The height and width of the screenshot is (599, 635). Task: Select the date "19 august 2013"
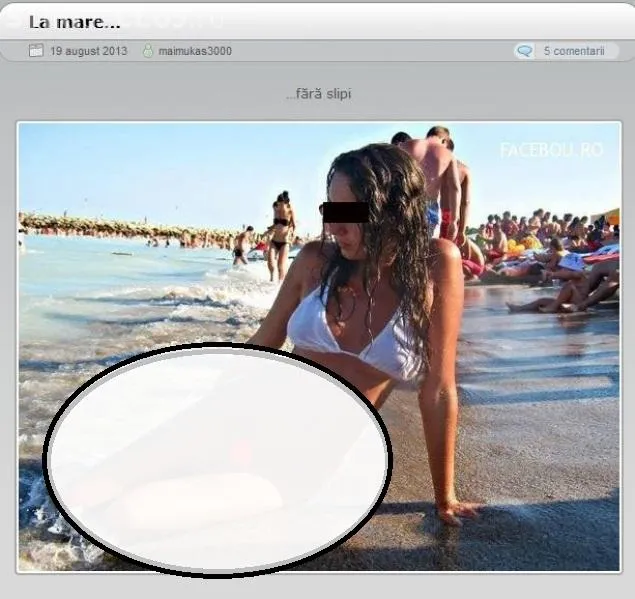coord(88,51)
